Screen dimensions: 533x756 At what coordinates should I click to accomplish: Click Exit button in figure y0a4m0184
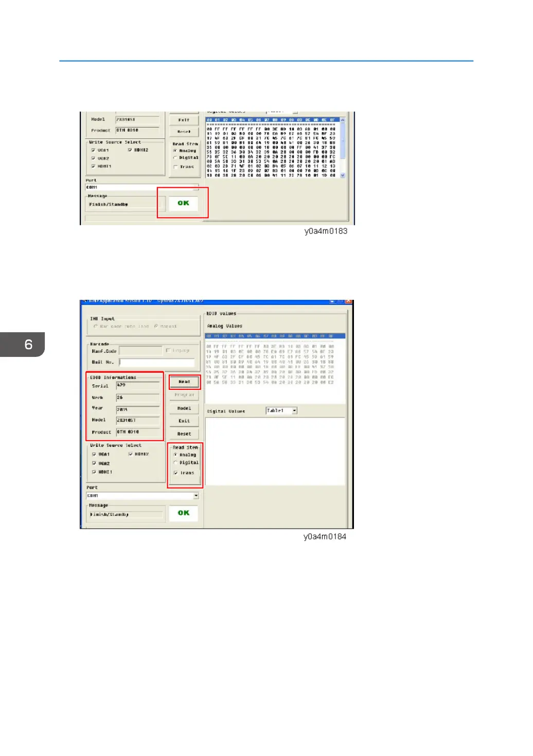184,421
